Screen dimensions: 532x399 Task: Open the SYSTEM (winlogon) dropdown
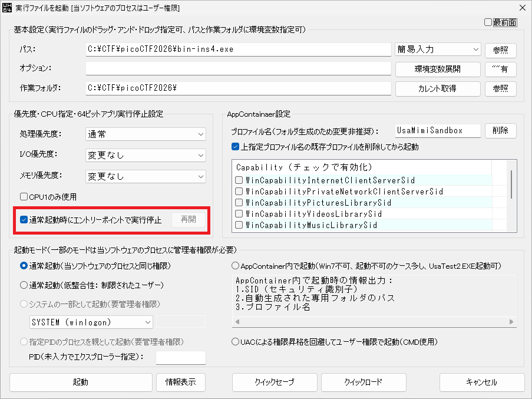91,322
